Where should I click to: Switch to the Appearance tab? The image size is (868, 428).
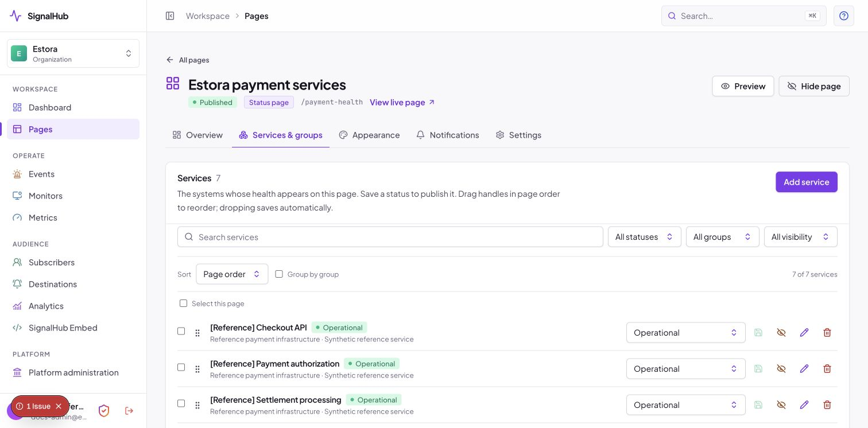tap(369, 135)
